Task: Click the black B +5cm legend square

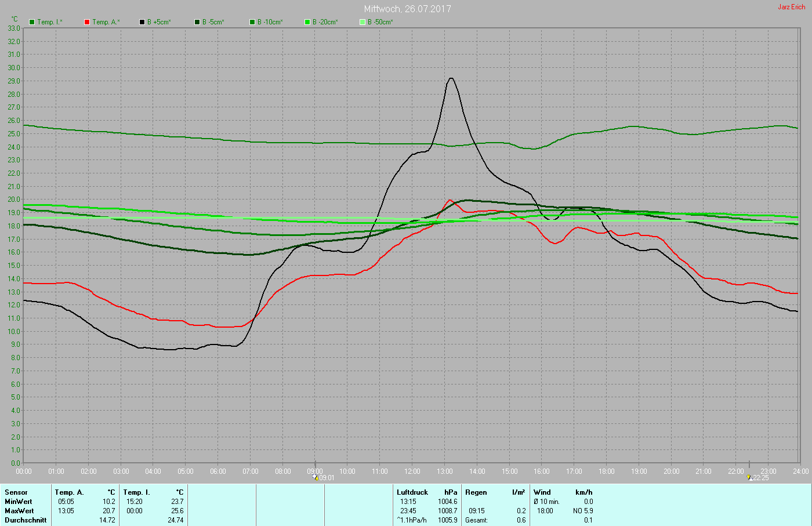Action: (x=142, y=22)
